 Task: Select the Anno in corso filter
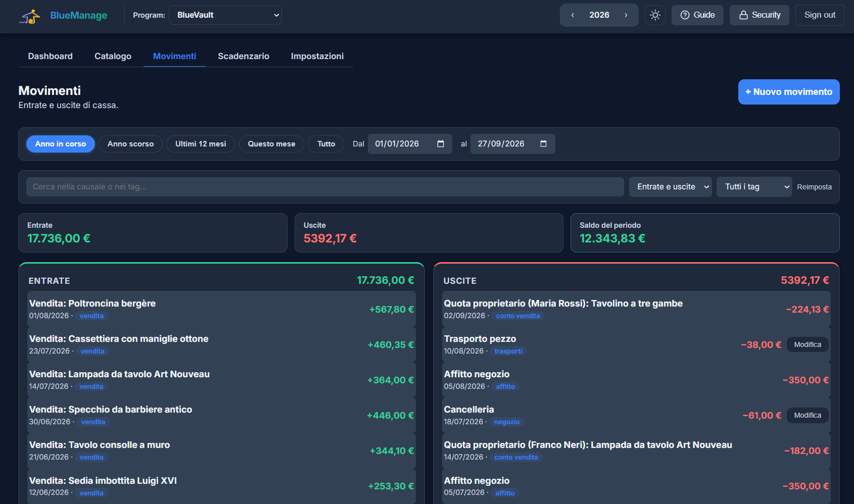pyautogui.click(x=61, y=144)
